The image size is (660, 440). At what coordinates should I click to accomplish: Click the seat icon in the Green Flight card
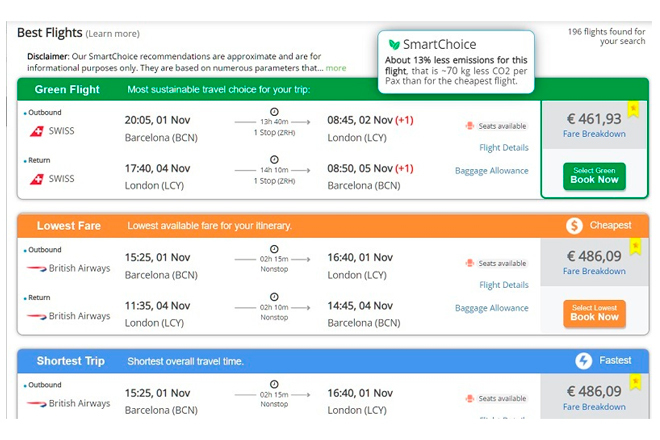[x=469, y=126]
